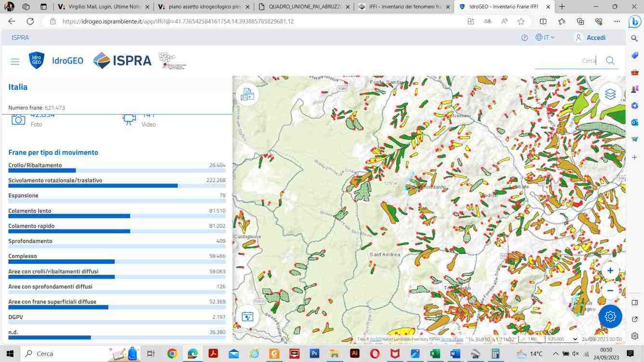Screen dimensions: 644x362
Task: Zoom in on the landslide map
Action: [610, 271]
